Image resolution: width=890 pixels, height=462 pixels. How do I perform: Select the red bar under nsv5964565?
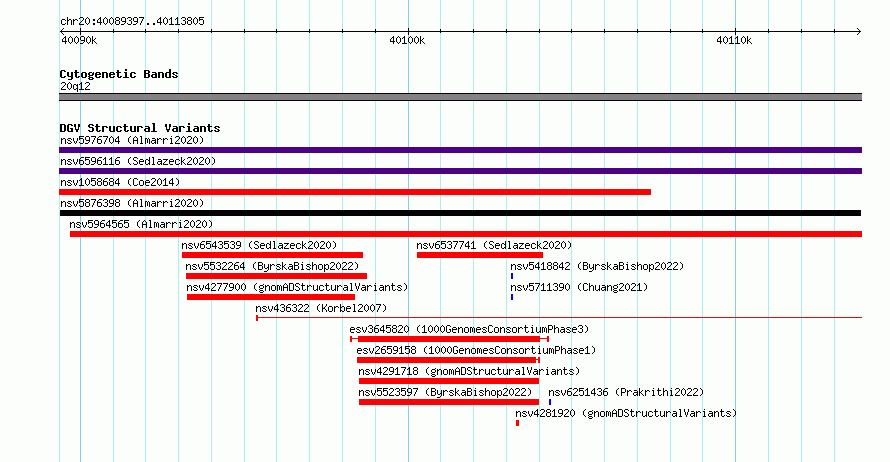[x=466, y=234]
